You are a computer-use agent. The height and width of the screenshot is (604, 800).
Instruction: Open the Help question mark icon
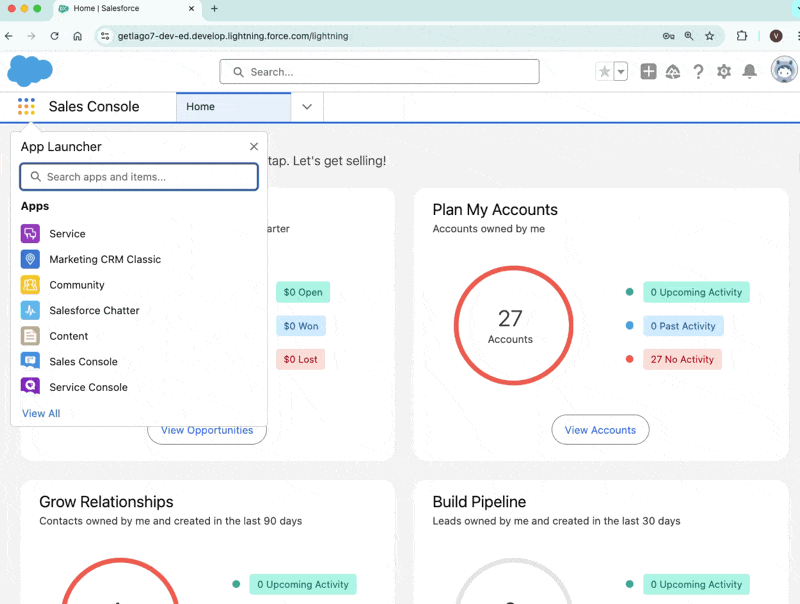coord(698,72)
